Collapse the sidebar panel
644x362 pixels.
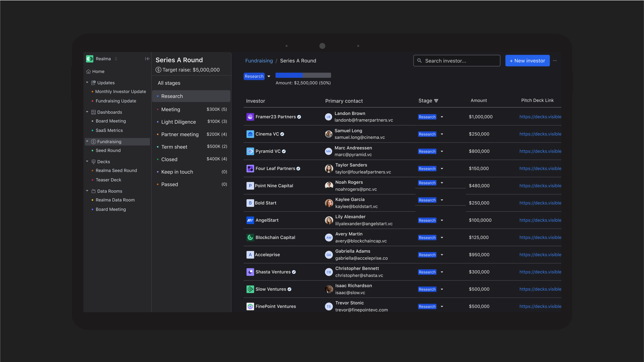pos(147,59)
